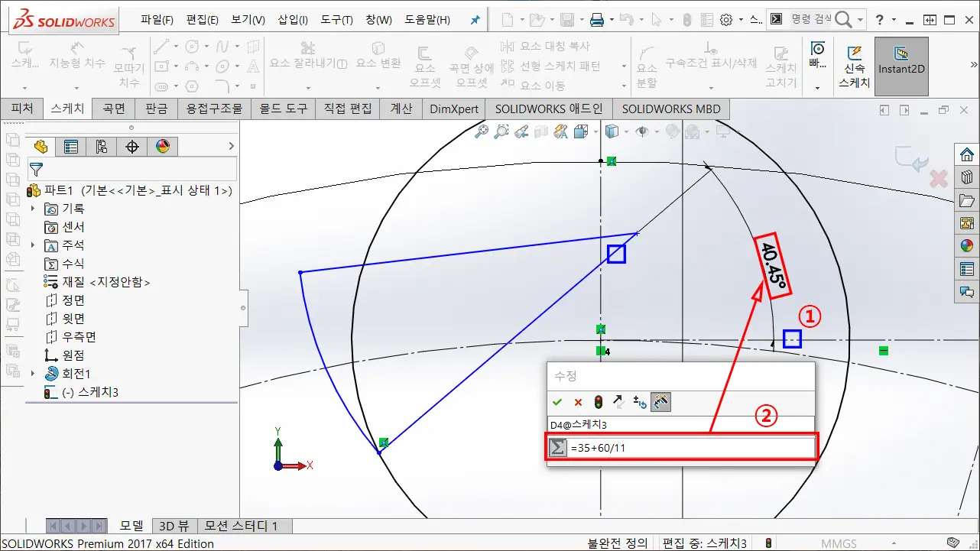Cancel the Modify dialog with the red X

pyautogui.click(x=578, y=402)
